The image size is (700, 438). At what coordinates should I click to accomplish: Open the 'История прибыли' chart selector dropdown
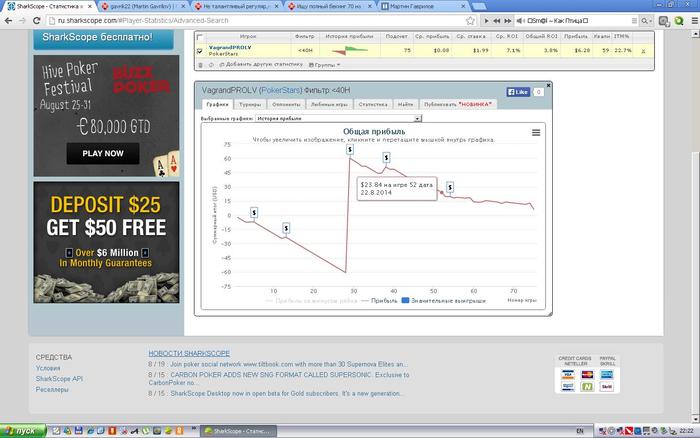click(338, 118)
